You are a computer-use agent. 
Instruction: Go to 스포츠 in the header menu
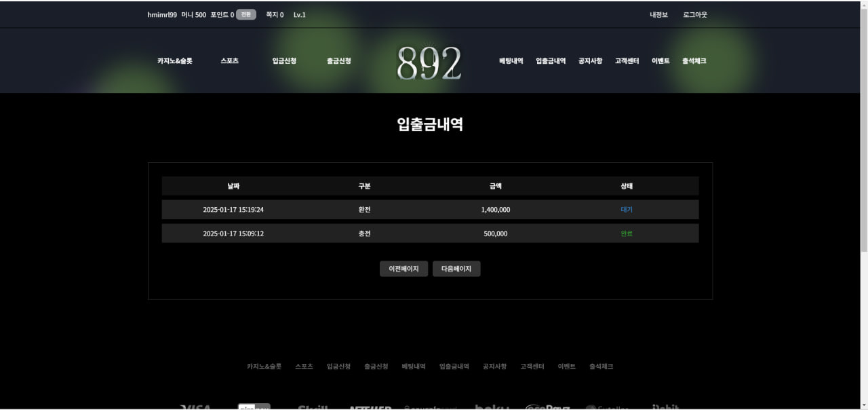coord(229,61)
